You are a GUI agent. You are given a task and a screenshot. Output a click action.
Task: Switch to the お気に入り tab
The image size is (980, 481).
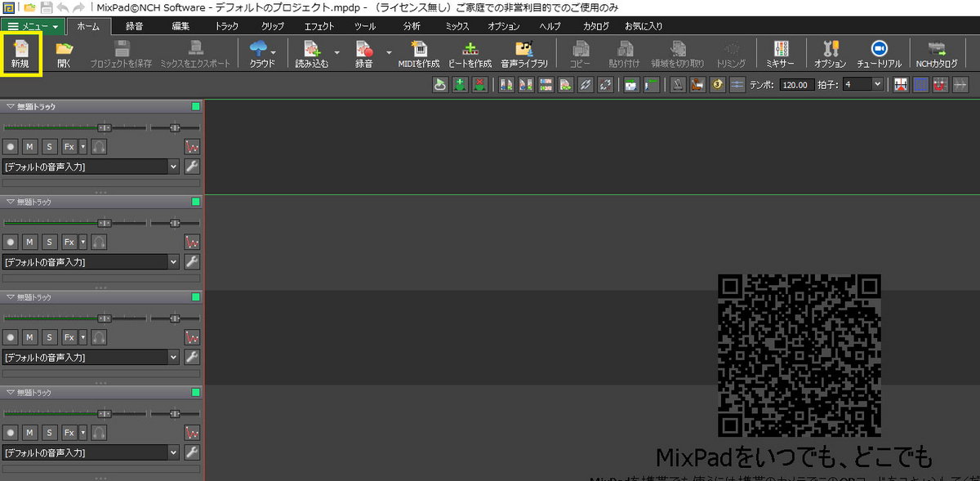point(644,26)
